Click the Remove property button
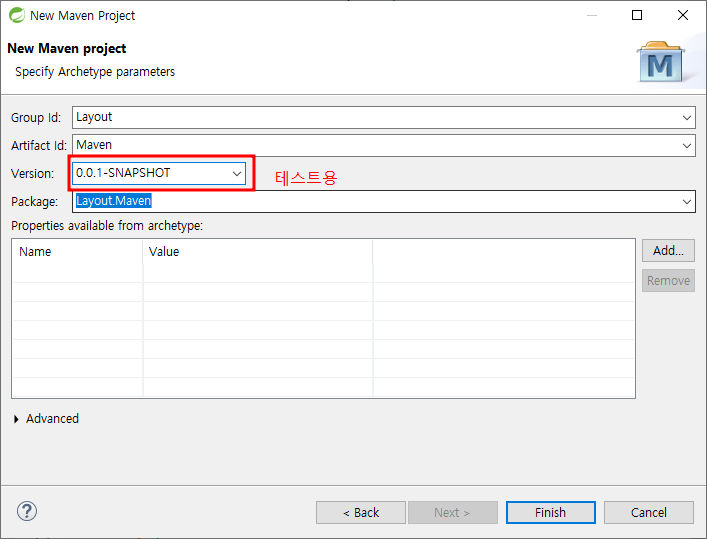 click(668, 281)
